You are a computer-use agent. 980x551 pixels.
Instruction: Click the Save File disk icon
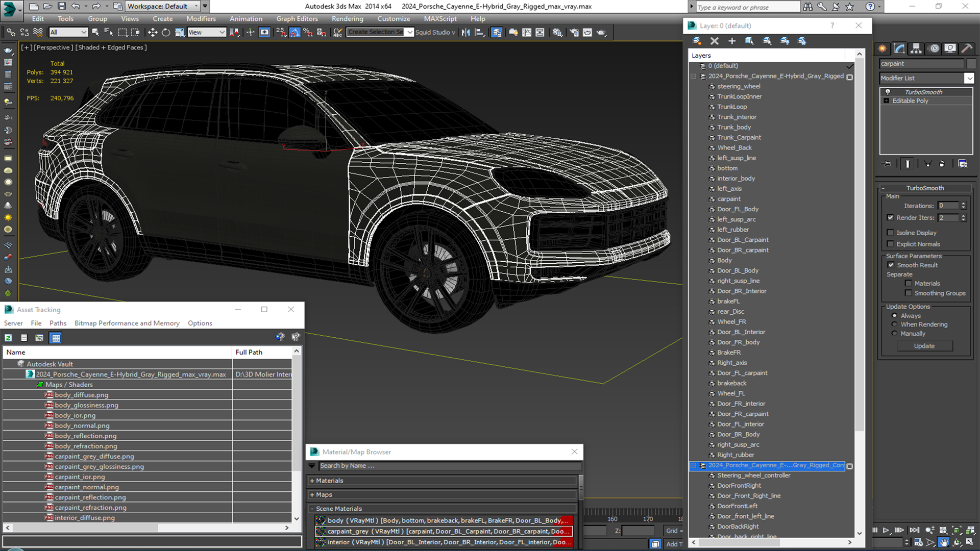[61, 6]
